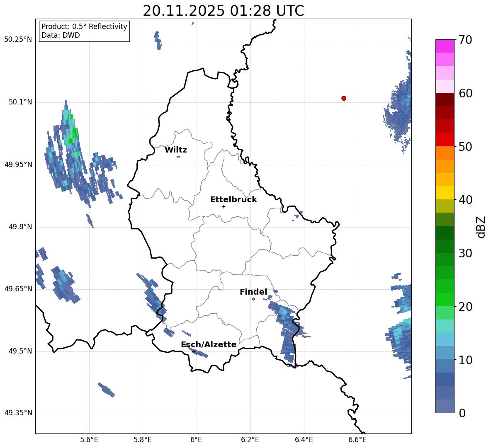Screen dimensions: 491x448
Task: Click the 49.95°N latitude label
Action: coord(18,165)
